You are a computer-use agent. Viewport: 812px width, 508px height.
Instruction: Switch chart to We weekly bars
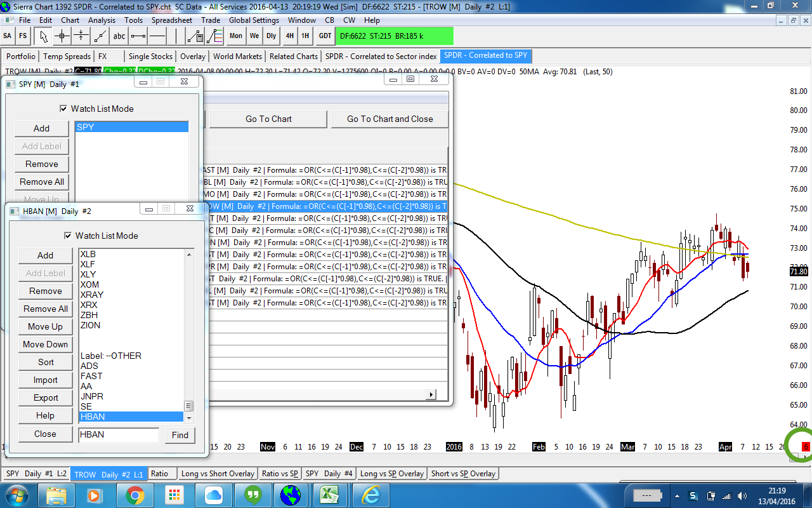point(254,36)
